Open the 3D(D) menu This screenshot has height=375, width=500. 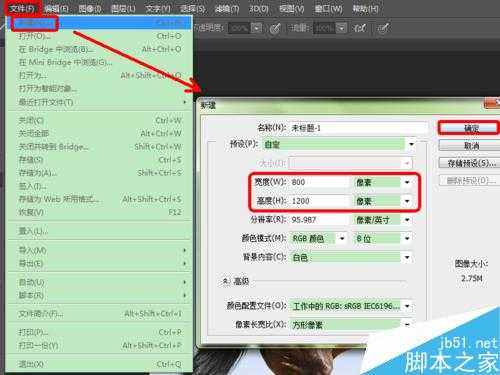[259, 8]
